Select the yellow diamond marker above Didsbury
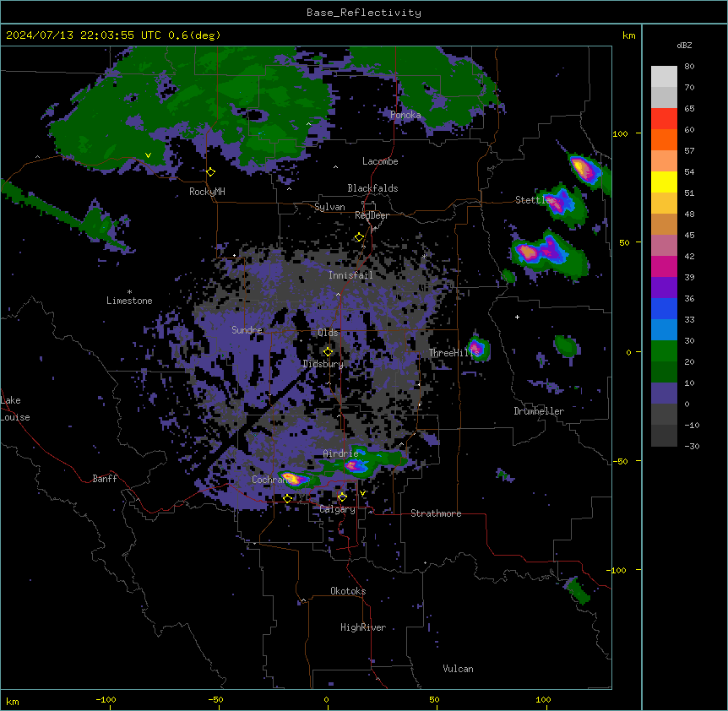This screenshot has width=728, height=711. (329, 352)
